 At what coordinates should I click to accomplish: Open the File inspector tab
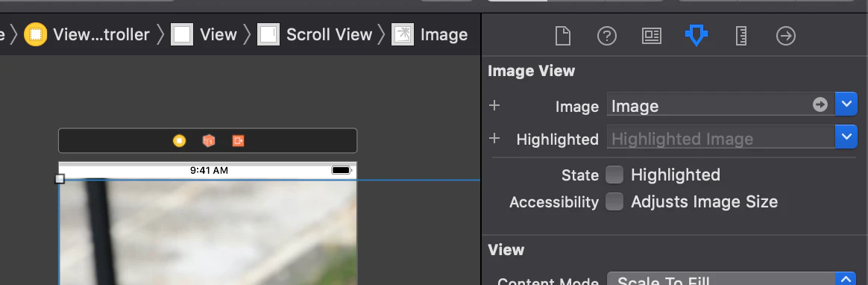coord(562,36)
